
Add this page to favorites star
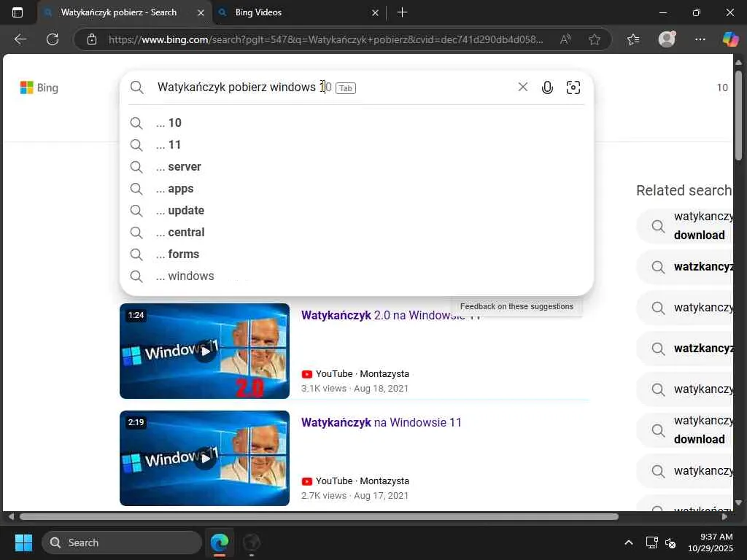594,39
